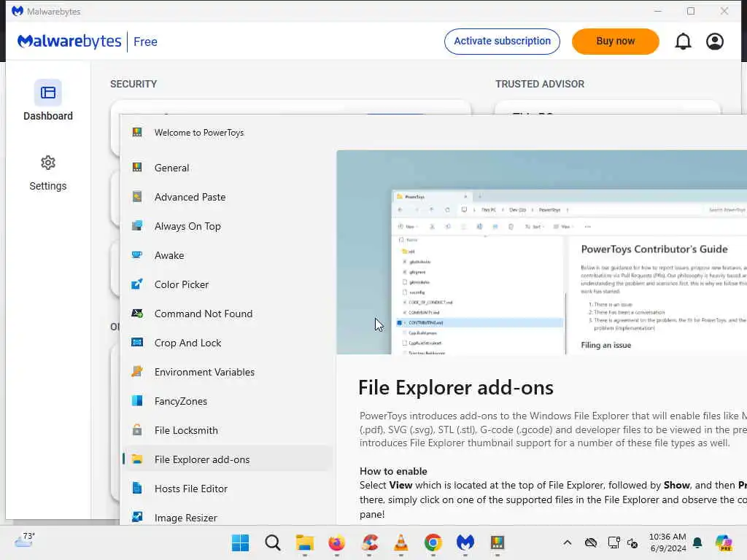This screenshot has width=747, height=560.
Task: Open the weather widget showing 73°
Action: click(x=25, y=540)
